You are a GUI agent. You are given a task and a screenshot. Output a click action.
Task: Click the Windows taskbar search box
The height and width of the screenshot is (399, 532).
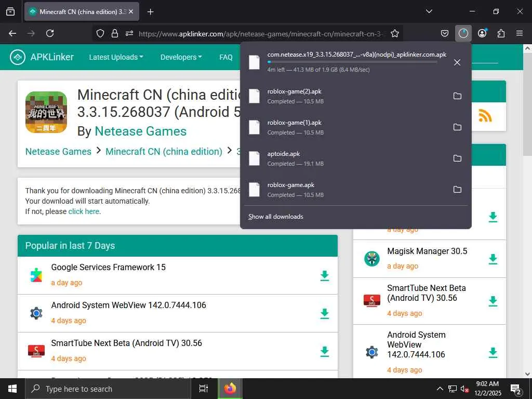[x=108, y=389]
